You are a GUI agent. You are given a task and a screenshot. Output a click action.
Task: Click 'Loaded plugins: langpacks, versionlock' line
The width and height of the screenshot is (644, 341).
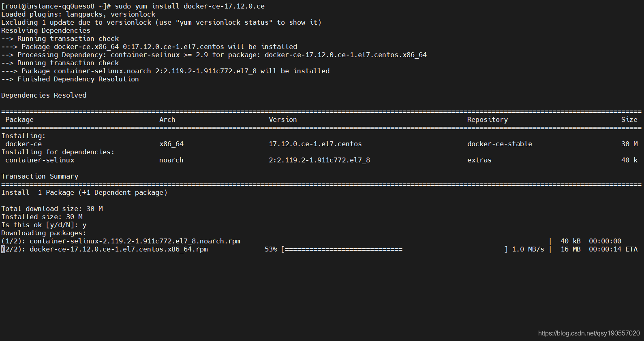pyautogui.click(x=78, y=14)
